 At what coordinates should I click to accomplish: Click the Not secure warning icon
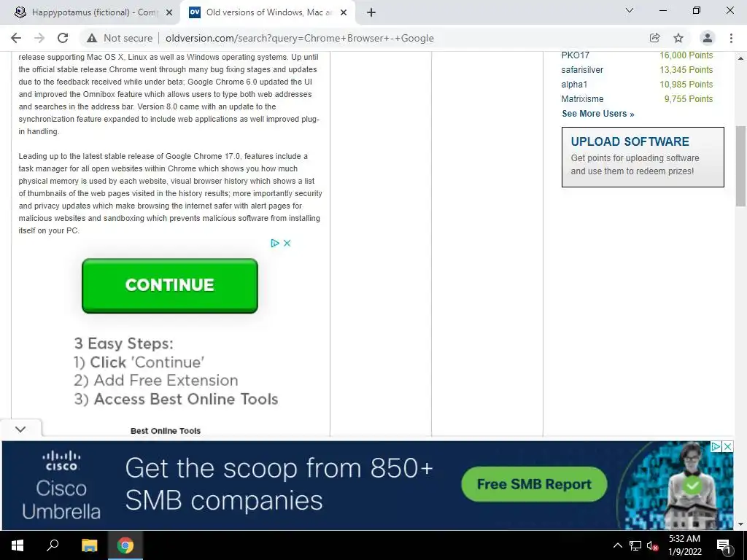pos(92,38)
